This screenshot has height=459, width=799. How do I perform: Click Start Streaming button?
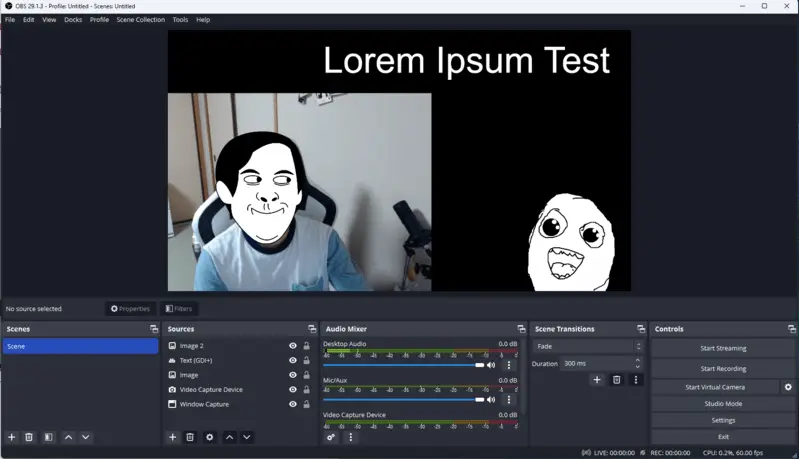click(x=723, y=348)
